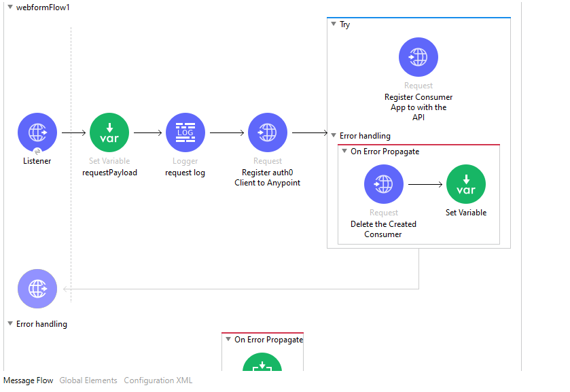Click the Set Variable requestPayload icon
Viewport: 570px width, 392px height.
[x=109, y=132]
